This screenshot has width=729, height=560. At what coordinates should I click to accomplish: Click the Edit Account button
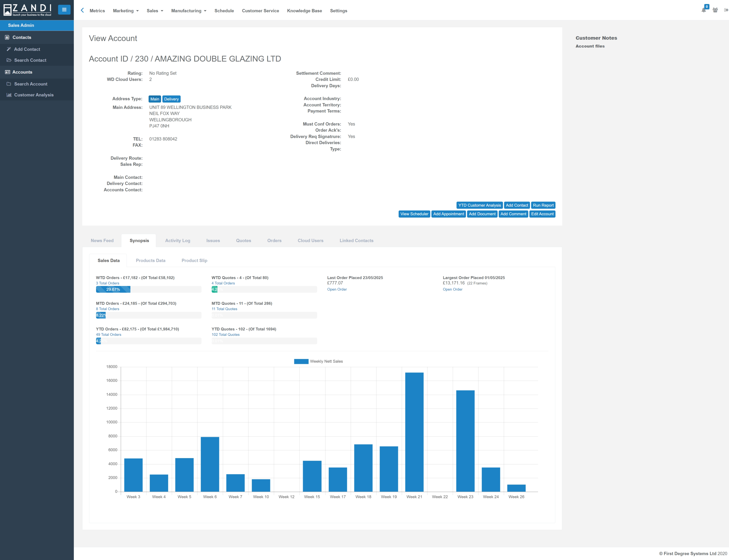(542, 214)
